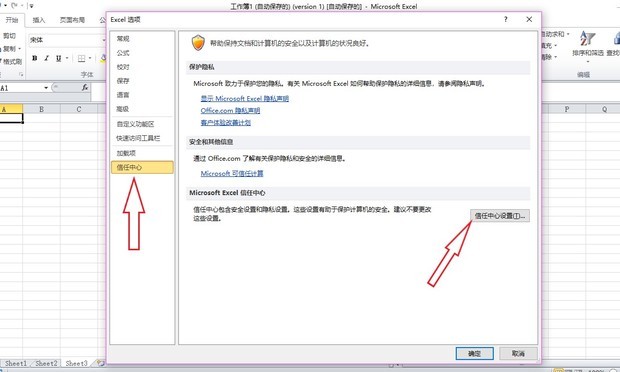This screenshot has width=620, height=372.
Task: Click font group dialog launcher icon under clipboard
Action: point(21,75)
